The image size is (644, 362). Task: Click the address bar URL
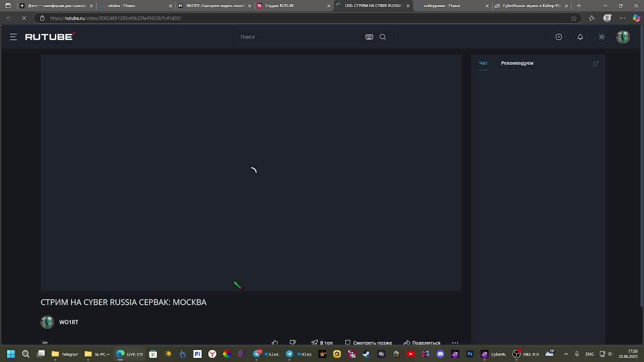[x=116, y=18]
